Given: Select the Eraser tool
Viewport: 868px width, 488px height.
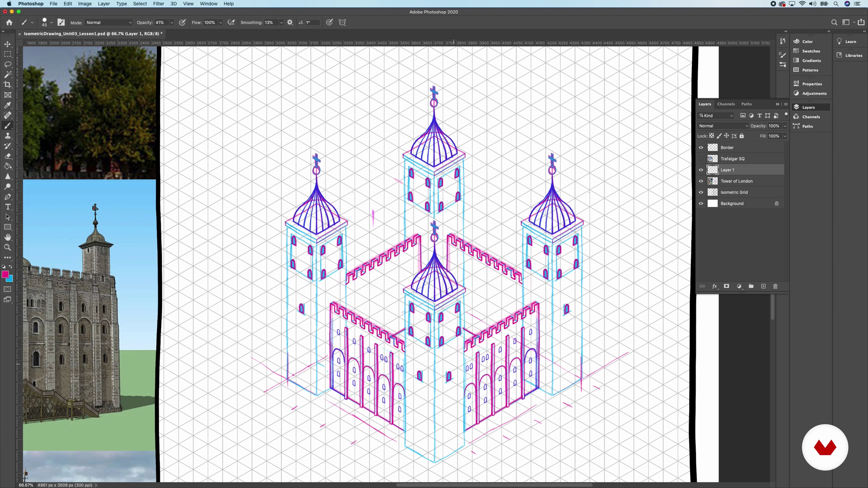Looking at the screenshot, I should click(x=7, y=156).
